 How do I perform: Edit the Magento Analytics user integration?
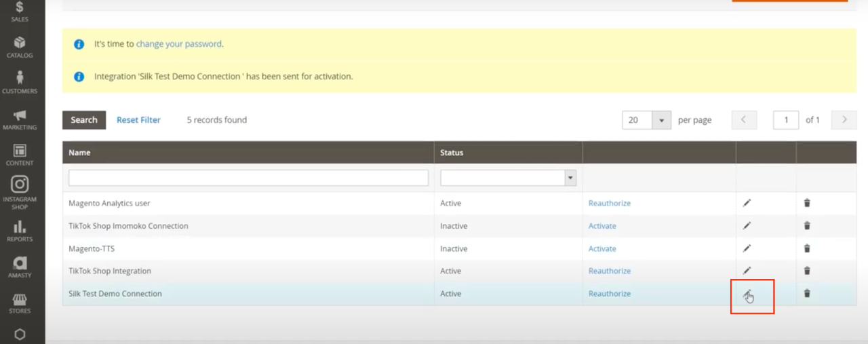tap(747, 203)
